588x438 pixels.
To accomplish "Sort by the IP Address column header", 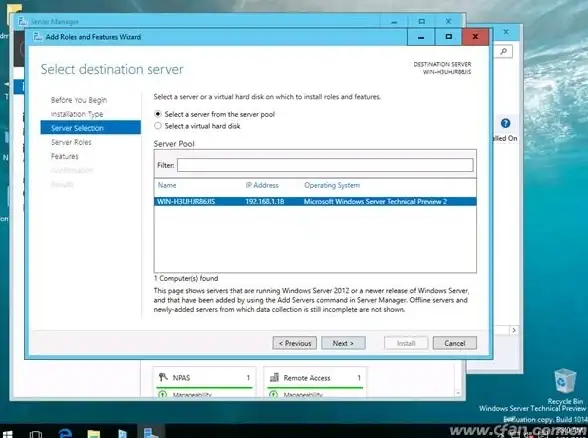I will (x=262, y=185).
